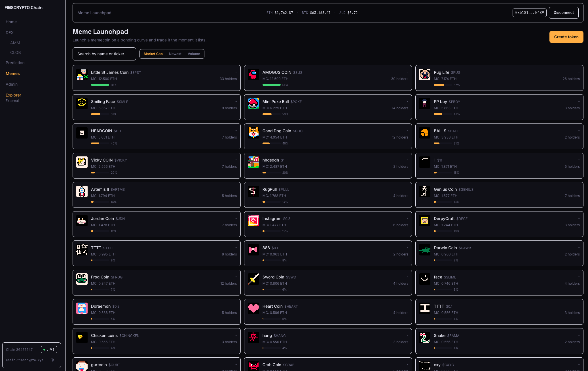588x371 pixels.
Task: Click the PP boy token icon
Action: [425, 104]
